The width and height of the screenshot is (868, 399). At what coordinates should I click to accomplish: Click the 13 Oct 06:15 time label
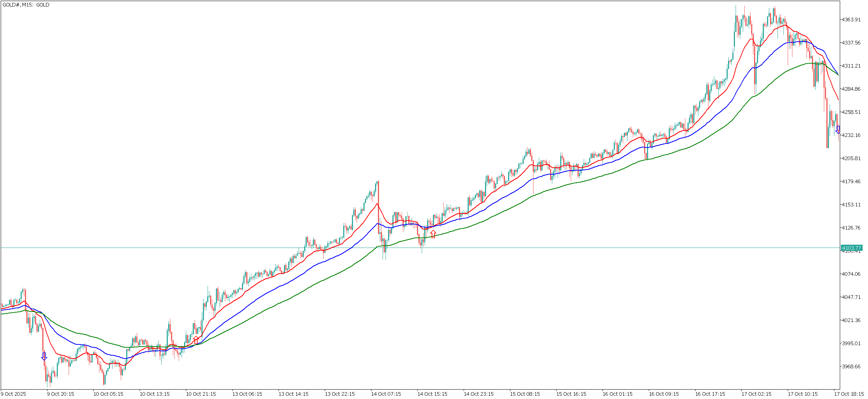pyautogui.click(x=247, y=394)
